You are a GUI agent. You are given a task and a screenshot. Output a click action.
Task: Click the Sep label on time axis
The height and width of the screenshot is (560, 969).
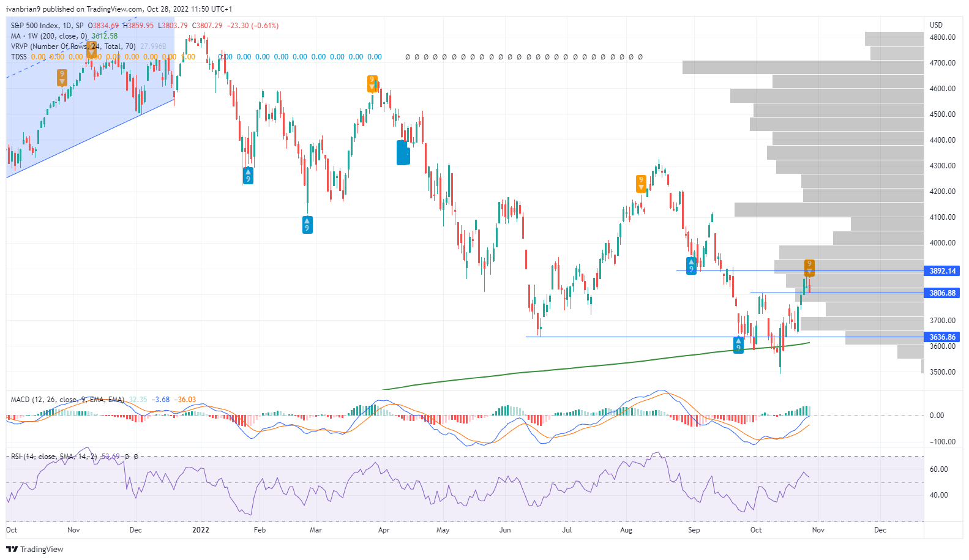tap(694, 530)
